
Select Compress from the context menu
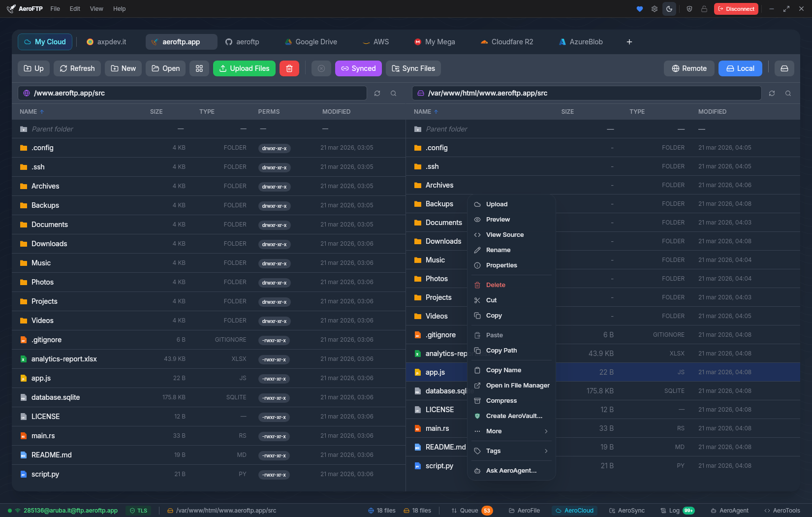[500, 400]
